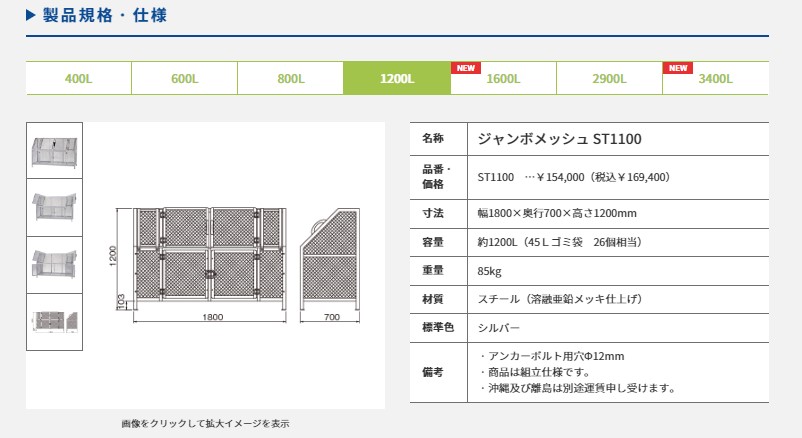Click the 重量 row label
The height and width of the screenshot is (438, 802).
coord(433,271)
